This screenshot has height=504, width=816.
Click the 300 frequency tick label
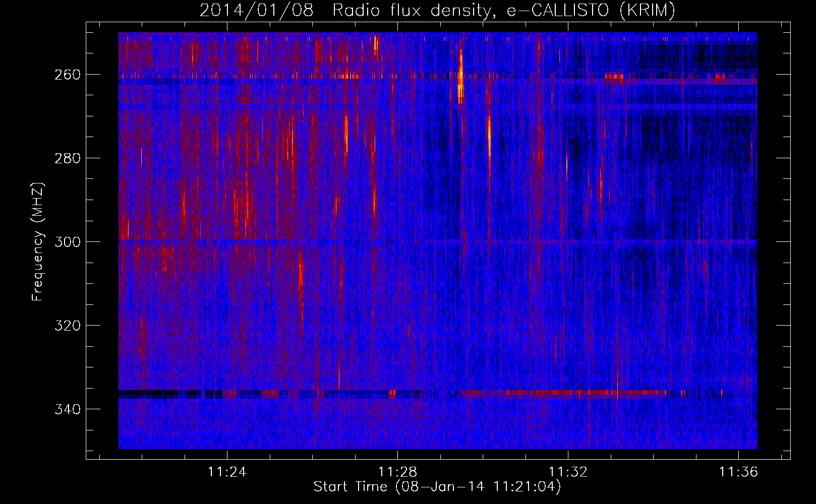(68, 242)
